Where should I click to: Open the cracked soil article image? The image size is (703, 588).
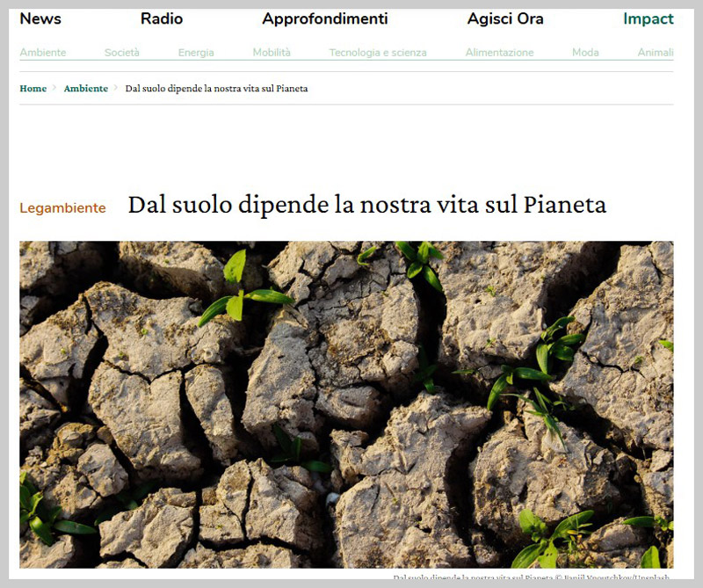346,404
